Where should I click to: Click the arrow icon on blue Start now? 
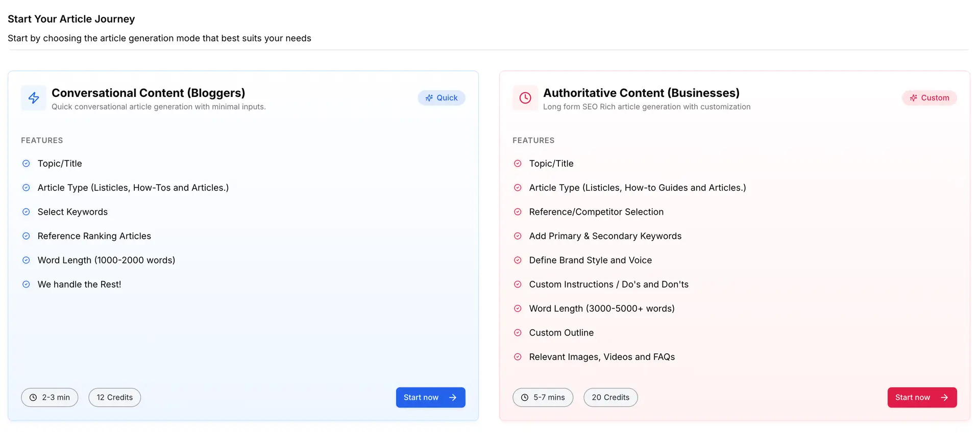[453, 398]
